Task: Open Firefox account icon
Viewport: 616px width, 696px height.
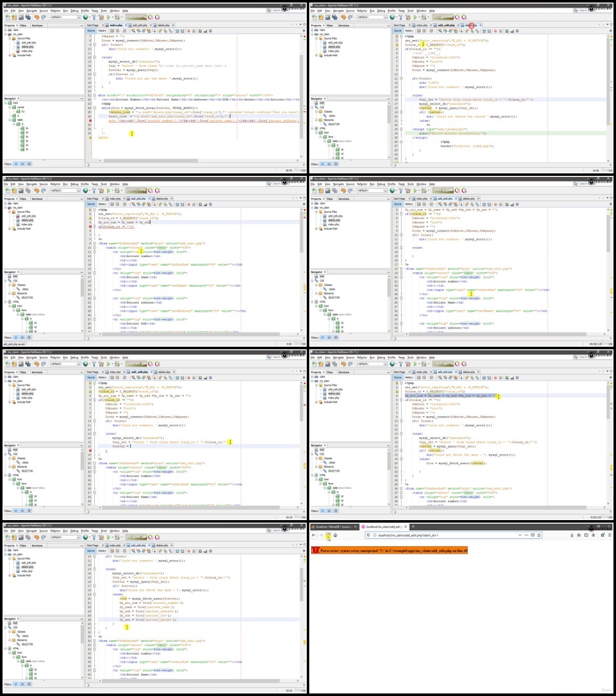Action: [593, 535]
